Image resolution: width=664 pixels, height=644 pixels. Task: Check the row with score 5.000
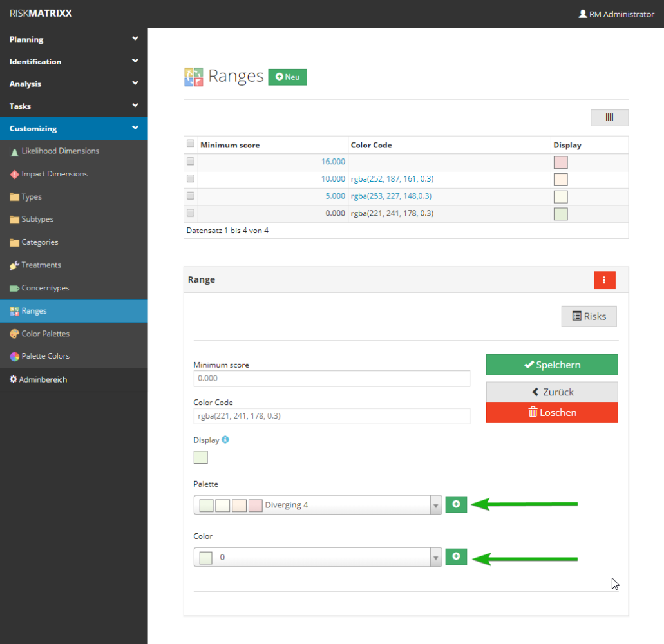191,196
